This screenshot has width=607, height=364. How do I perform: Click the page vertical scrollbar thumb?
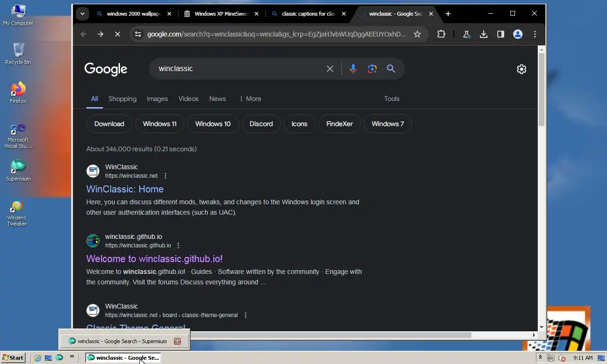(542, 89)
